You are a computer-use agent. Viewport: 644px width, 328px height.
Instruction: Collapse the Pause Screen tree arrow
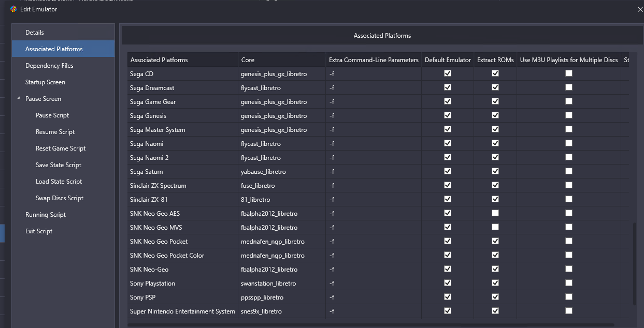pos(19,99)
